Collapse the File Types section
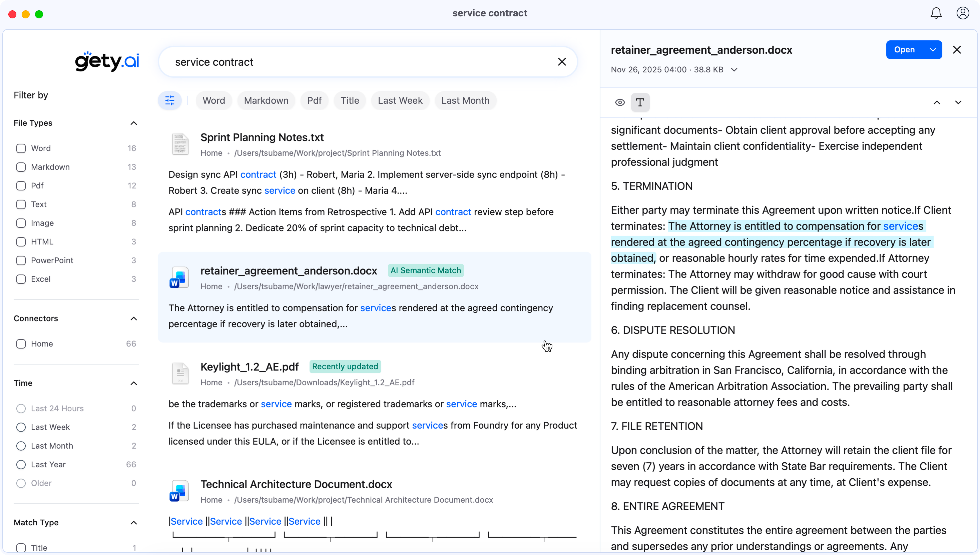Viewport: 980px width, 555px height. pyautogui.click(x=133, y=123)
